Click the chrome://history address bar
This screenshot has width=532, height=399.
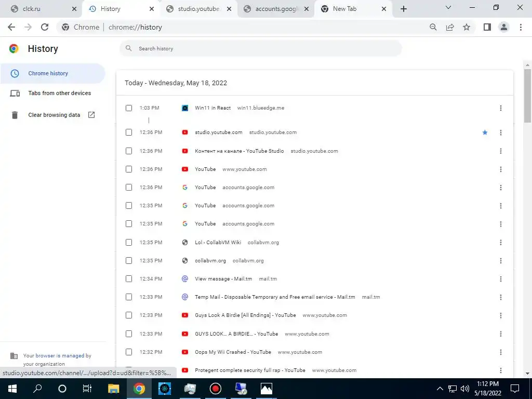[x=244, y=27]
